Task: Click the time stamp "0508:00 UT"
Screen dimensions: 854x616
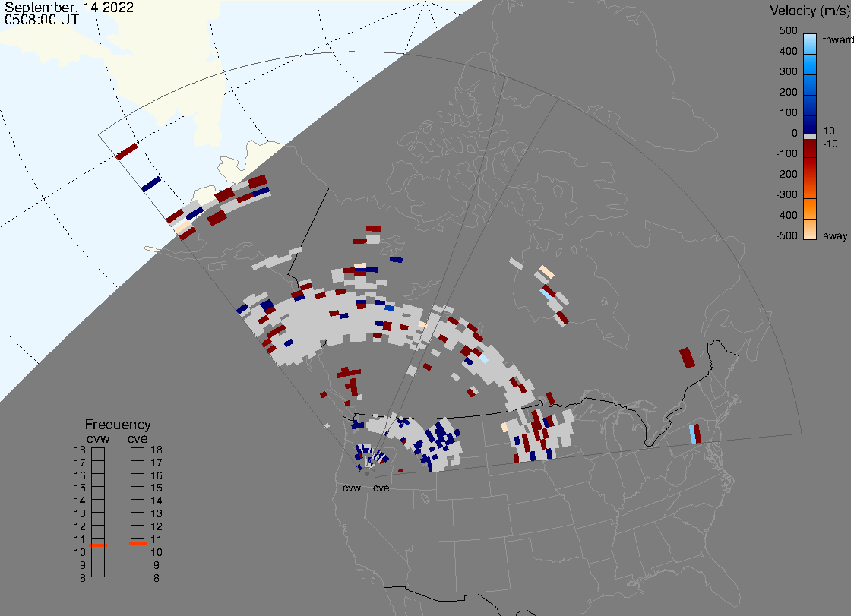Action: (41, 19)
